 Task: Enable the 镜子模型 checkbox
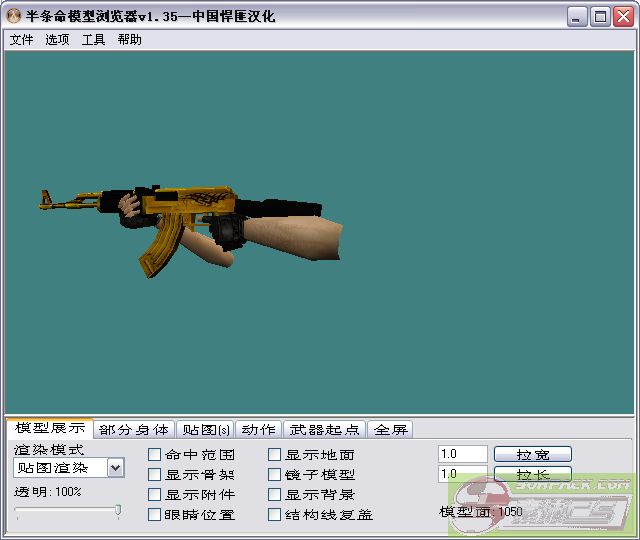coord(275,475)
